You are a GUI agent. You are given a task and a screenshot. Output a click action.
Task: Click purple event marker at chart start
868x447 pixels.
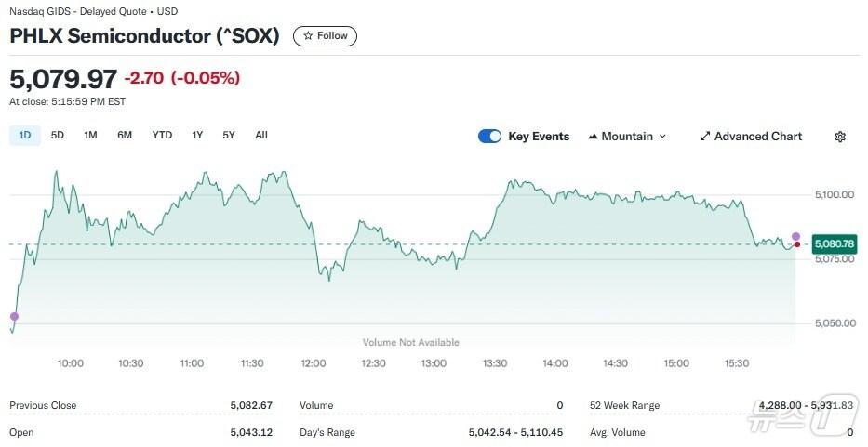(13, 317)
